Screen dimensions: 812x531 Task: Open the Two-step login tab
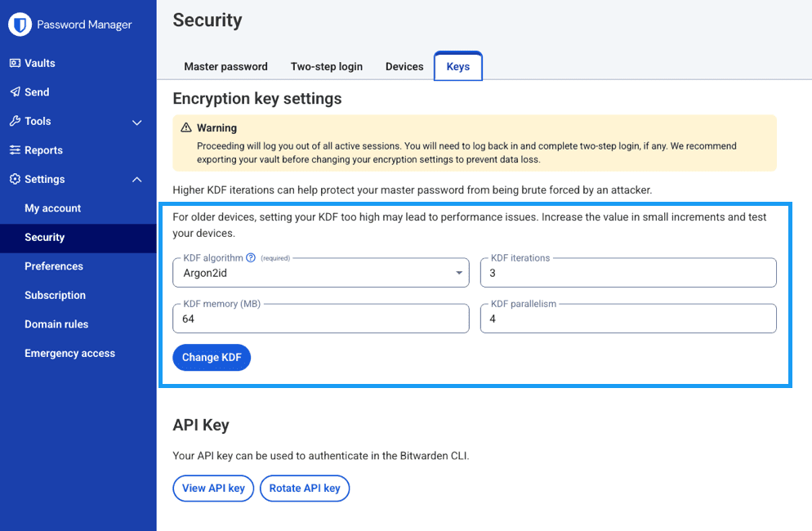click(327, 66)
